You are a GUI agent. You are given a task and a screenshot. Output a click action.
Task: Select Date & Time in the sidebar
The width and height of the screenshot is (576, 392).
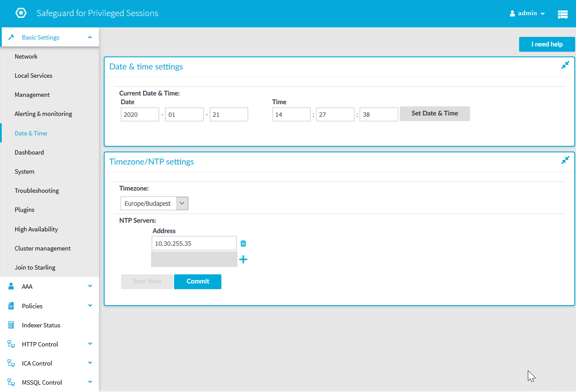point(31,133)
